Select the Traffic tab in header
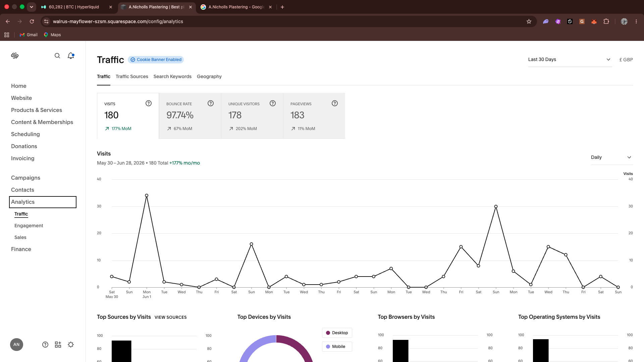644x362 pixels. 104,77
